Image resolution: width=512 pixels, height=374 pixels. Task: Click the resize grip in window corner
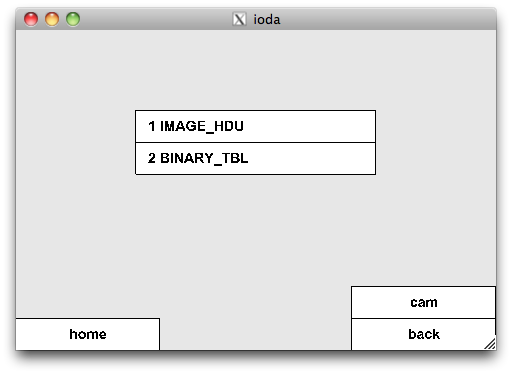[x=490, y=344]
